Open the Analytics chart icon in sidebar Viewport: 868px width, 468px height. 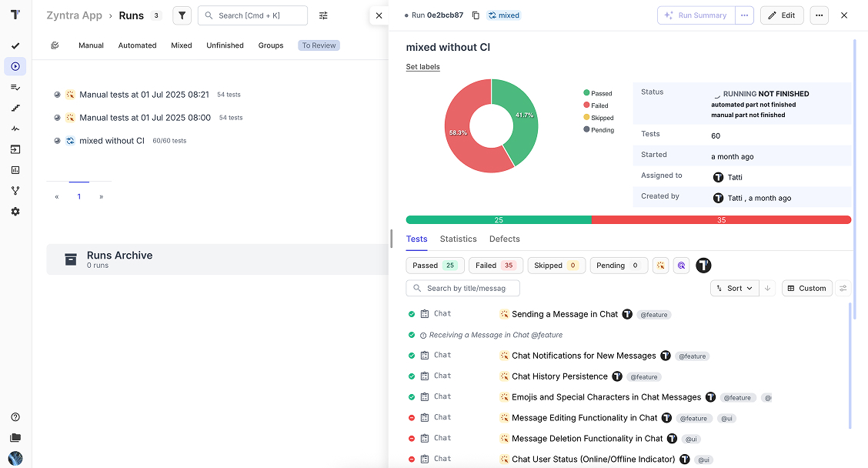pyautogui.click(x=15, y=170)
